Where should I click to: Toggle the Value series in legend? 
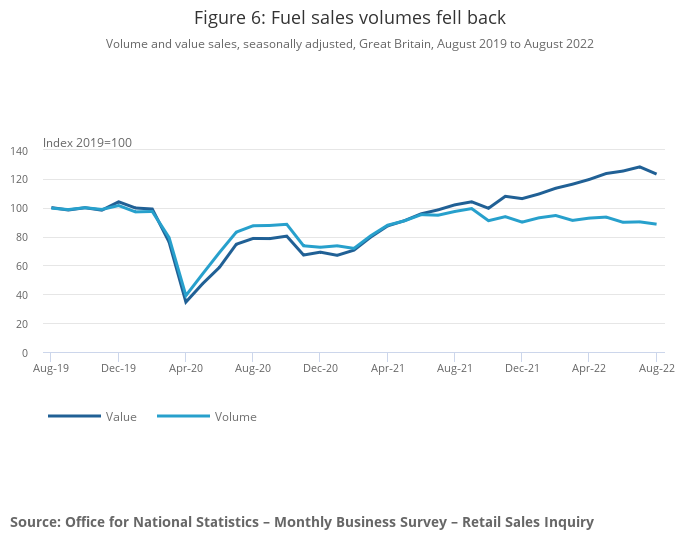tap(121, 416)
